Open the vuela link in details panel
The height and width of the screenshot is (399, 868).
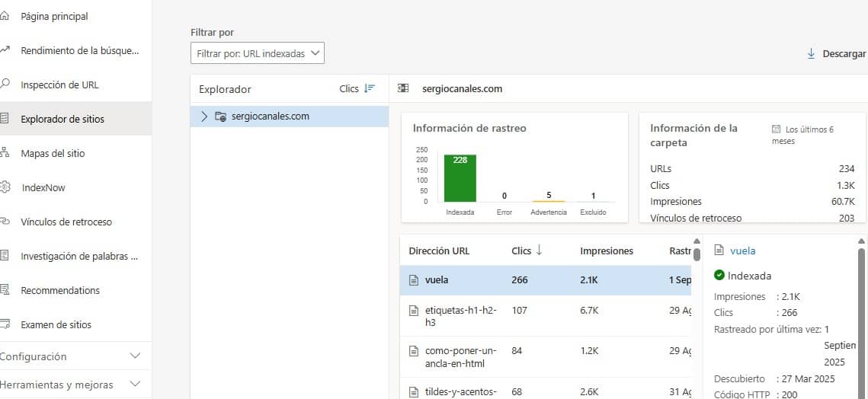[x=742, y=251]
